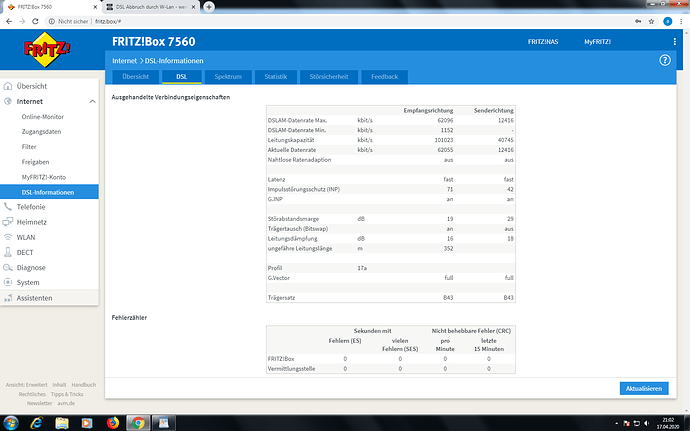
Task: Open Online-Monitor in sidebar
Action: pos(43,117)
